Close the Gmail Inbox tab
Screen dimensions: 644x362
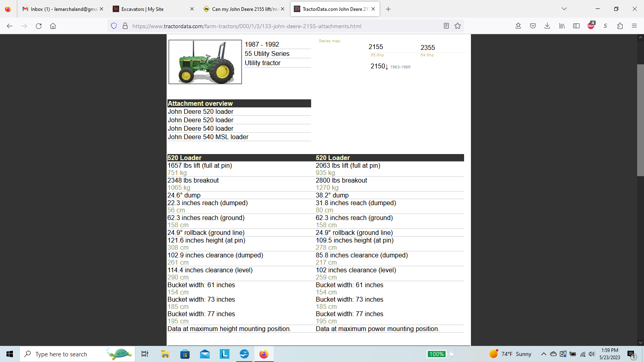coord(101,9)
